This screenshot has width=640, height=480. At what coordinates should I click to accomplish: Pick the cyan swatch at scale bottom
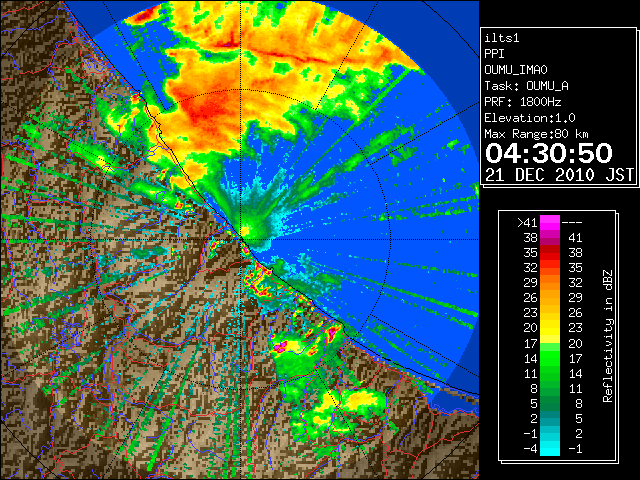pos(550,448)
